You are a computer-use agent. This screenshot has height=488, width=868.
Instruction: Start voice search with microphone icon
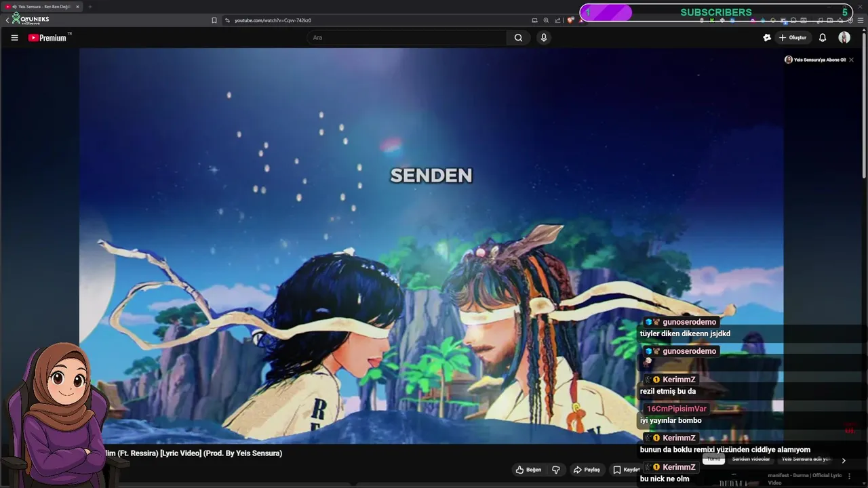coord(543,38)
